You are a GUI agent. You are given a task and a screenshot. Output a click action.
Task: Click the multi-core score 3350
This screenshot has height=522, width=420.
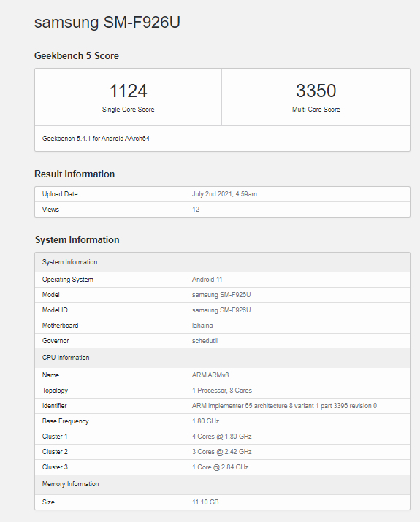(316, 91)
